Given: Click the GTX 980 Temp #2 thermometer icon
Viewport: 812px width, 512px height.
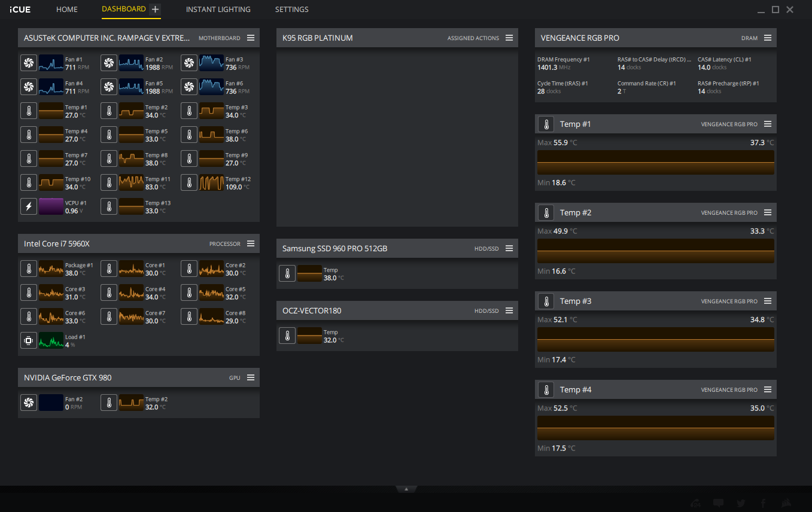Looking at the screenshot, I should click(x=108, y=403).
